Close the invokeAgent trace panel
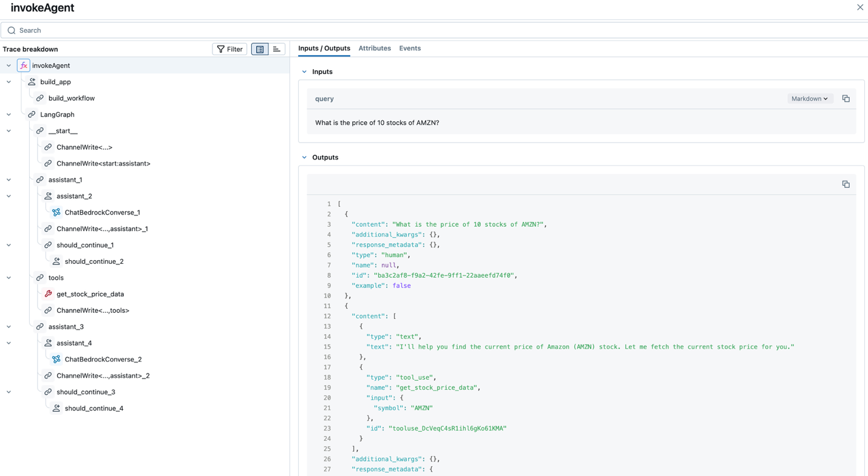868x476 pixels. (x=860, y=7)
